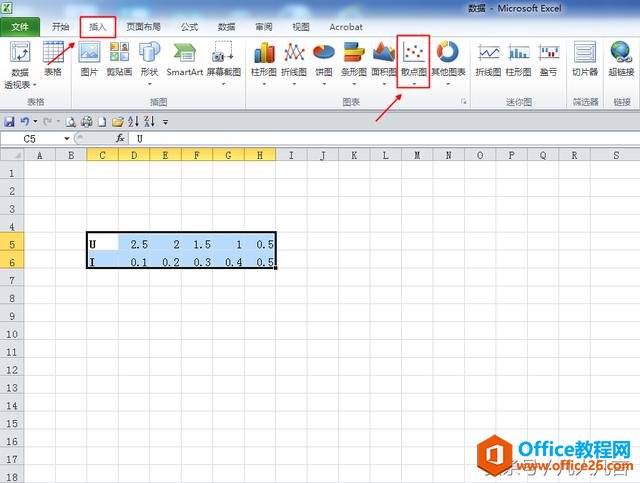The image size is (640, 483).
Task: Select column A header
Action: pyautogui.click(x=40, y=155)
